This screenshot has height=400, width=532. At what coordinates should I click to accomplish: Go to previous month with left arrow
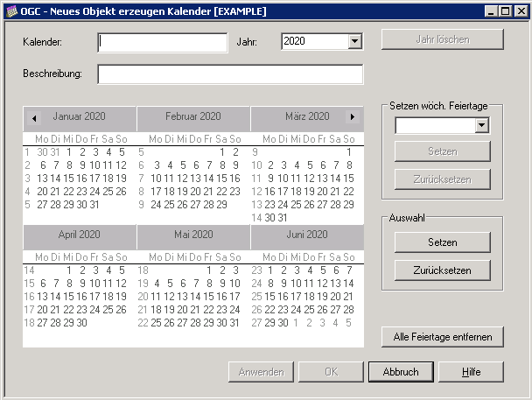(x=34, y=118)
